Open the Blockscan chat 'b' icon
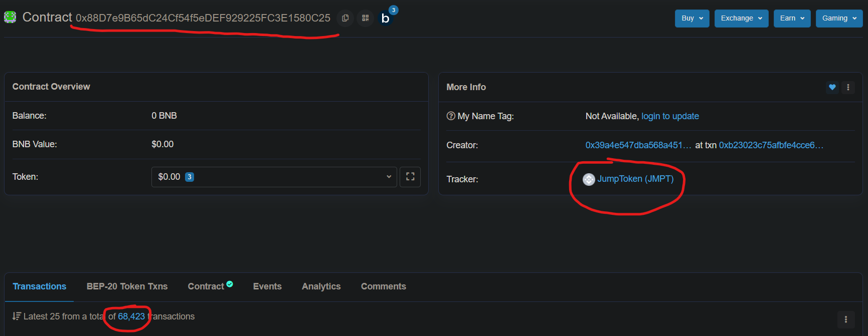This screenshot has height=336, width=868. pos(386,18)
